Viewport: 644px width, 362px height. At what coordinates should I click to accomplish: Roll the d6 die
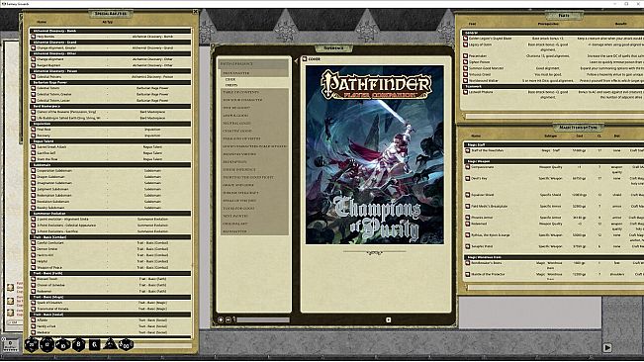(x=94, y=345)
